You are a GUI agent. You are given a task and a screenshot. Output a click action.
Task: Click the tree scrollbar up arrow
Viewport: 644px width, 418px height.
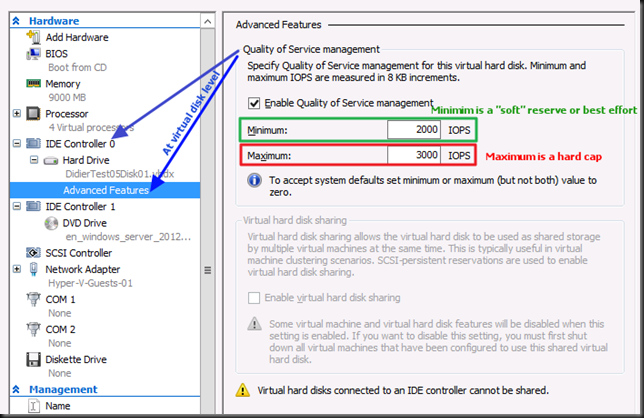pyautogui.click(x=208, y=21)
